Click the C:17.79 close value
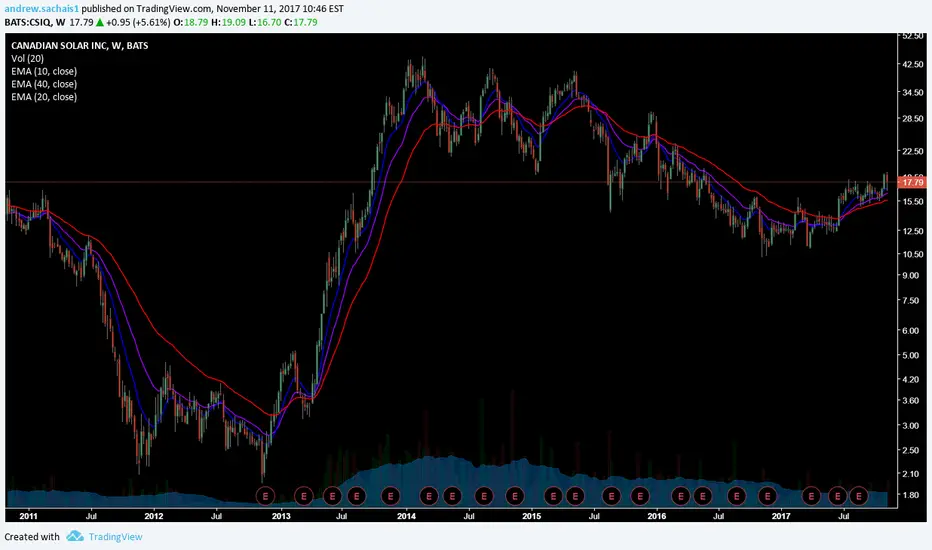932x550 pixels. 301,23
